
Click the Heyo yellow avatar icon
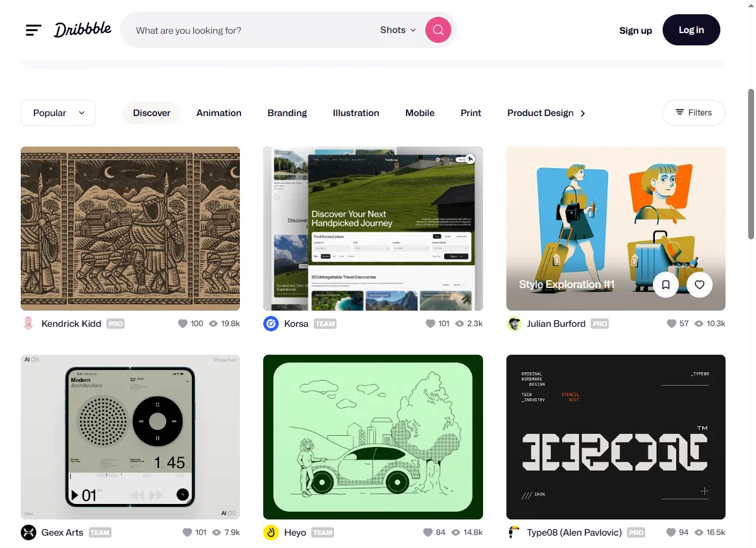click(271, 532)
